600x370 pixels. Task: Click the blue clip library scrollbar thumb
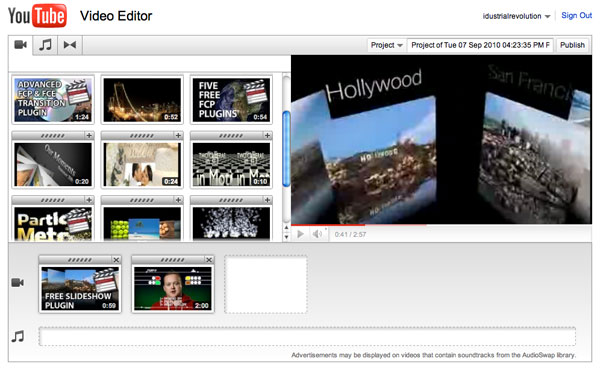(x=286, y=148)
